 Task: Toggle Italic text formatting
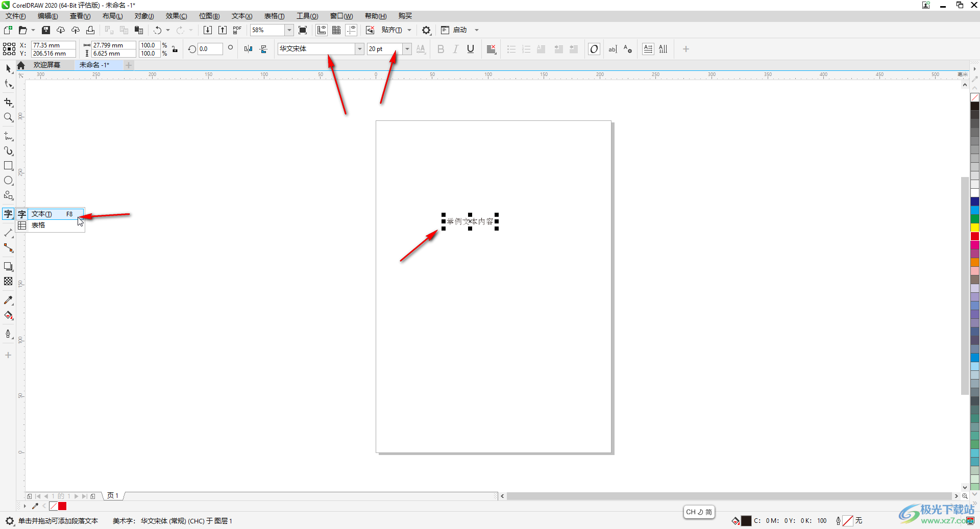[456, 49]
